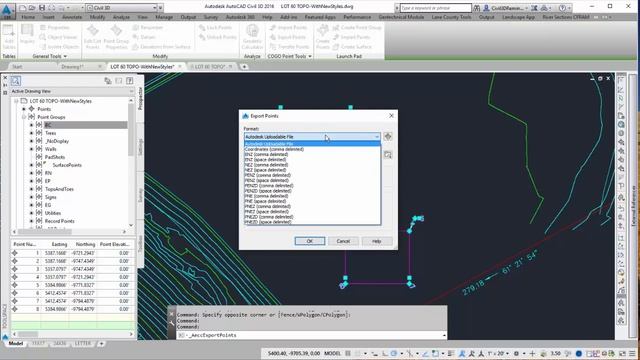Viewport: 640px width, 360px height.
Task: Select the Utilities point group
Action: [x=53, y=213]
